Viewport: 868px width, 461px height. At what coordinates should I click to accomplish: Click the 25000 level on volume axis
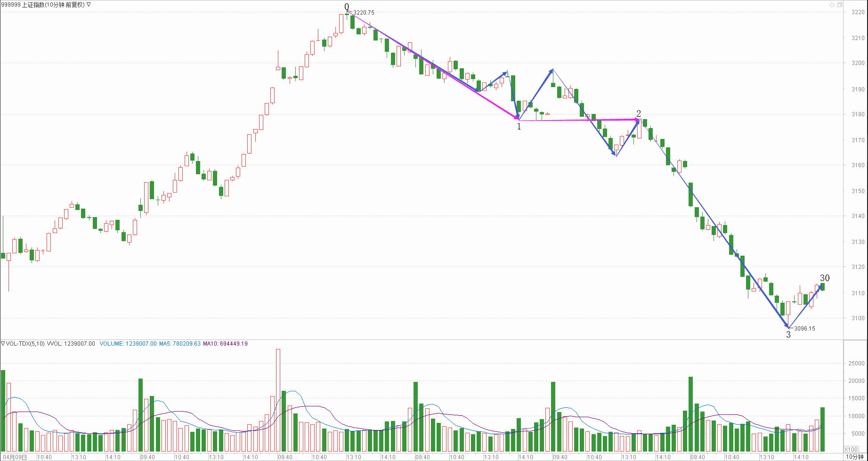(856, 364)
